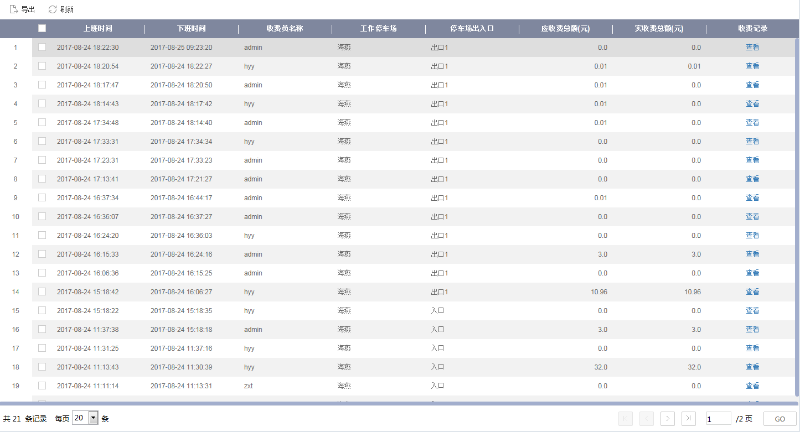Open the per-page record count dropdown
This screenshot has width=800, height=432.
click(94, 418)
